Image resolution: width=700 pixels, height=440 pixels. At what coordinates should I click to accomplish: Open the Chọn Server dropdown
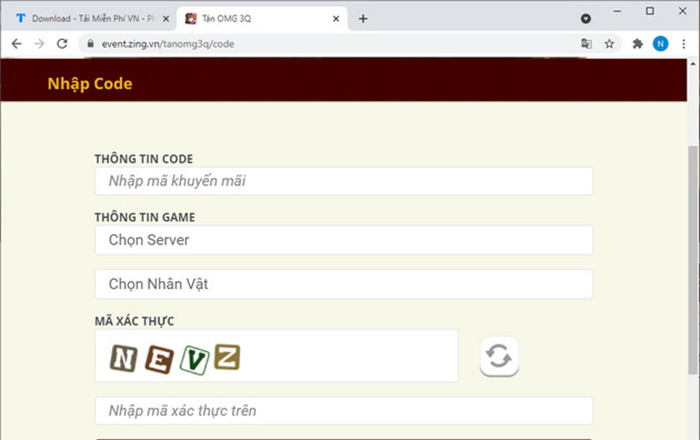point(344,240)
